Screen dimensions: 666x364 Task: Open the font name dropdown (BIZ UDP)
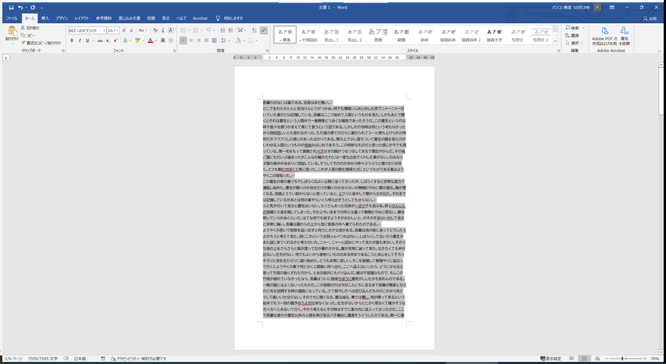coord(104,31)
